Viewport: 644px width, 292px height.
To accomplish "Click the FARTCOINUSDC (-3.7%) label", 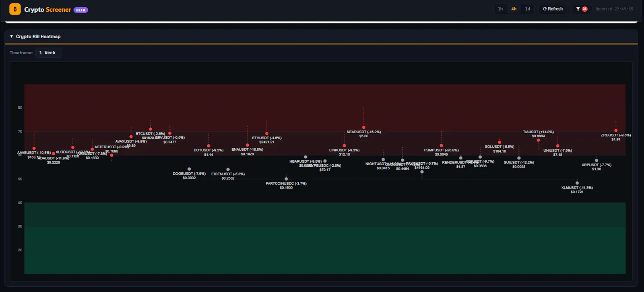I will [286, 184].
